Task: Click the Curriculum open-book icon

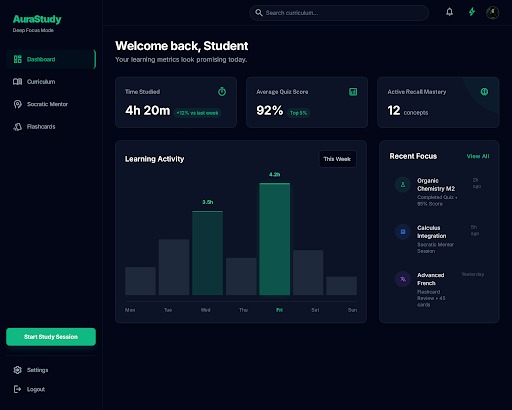Action: click(17, 82)
